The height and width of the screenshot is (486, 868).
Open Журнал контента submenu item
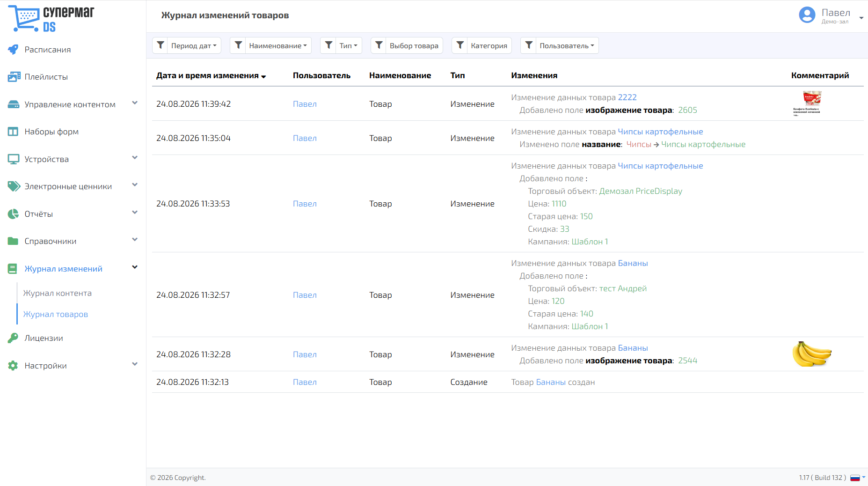point(58,293)
